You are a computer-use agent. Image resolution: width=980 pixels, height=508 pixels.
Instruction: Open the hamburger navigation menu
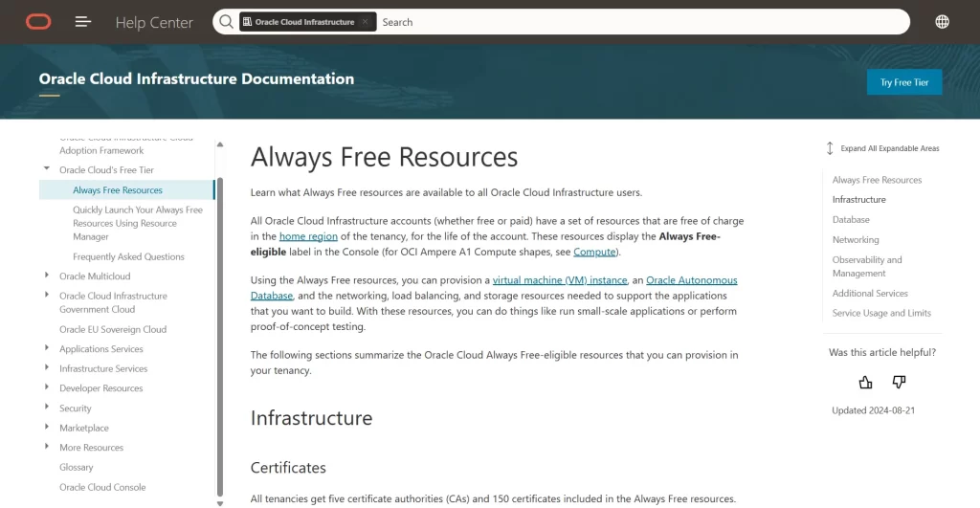click(x=83, y=22)
